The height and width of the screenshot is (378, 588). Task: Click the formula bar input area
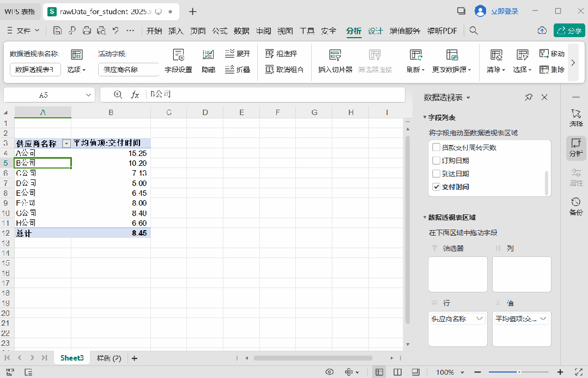(x=276, y=94)
